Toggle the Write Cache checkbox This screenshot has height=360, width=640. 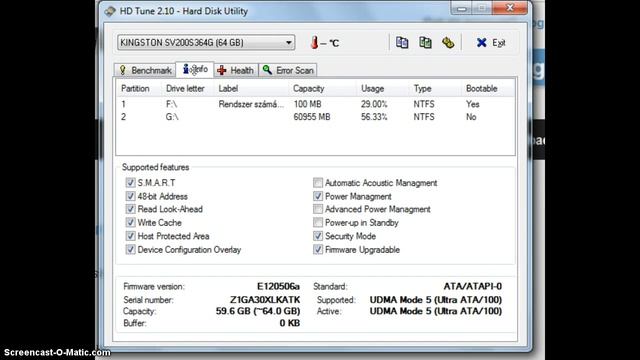(130, 222)
